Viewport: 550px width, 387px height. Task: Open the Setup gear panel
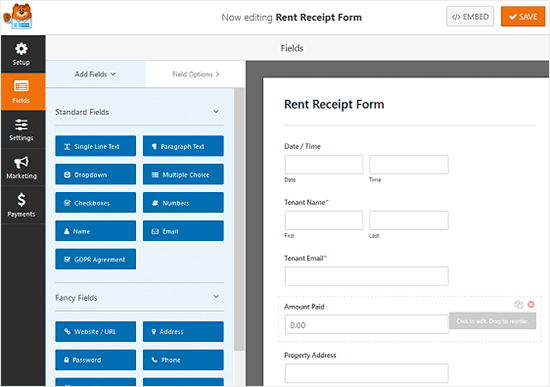[21, 54]
